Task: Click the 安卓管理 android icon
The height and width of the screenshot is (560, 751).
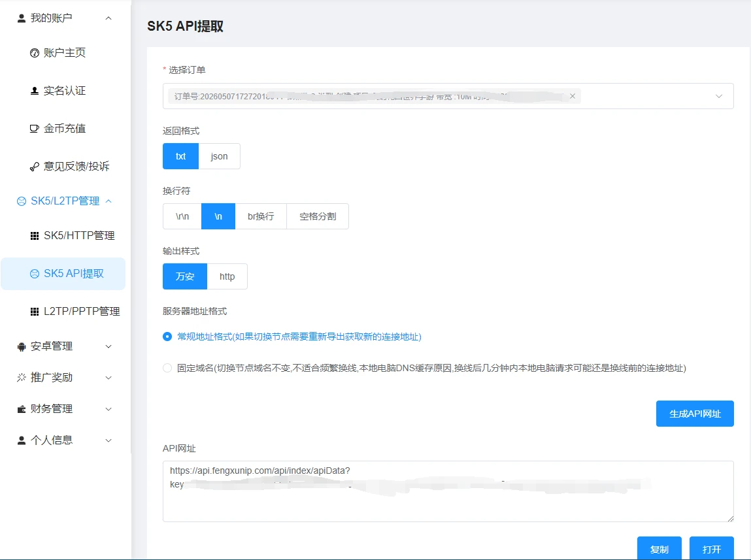Action: coord(22,346)
